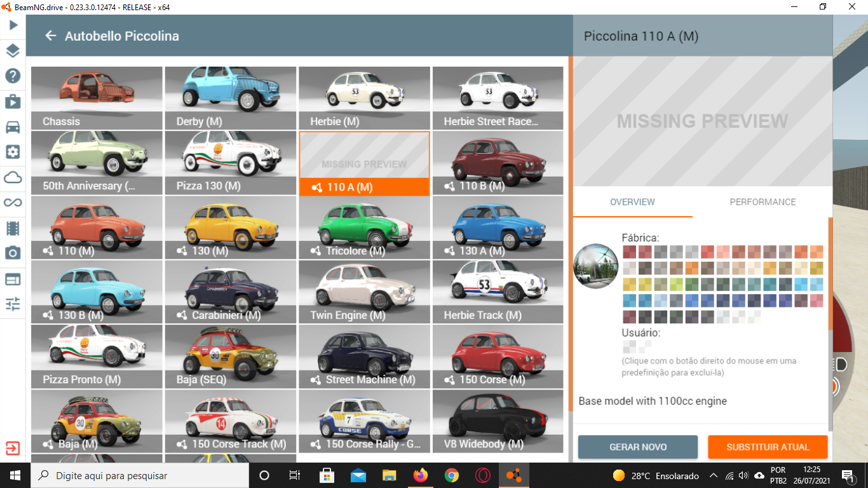Click the round paint preview sphere

coord(595,266)
